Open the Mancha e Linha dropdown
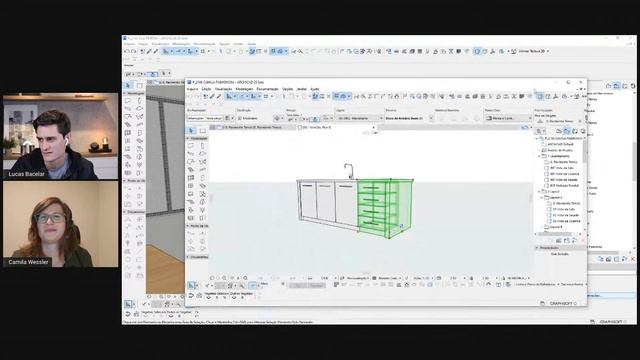The height and width of the screenshot is (360, 640). pyautogui.click(x=508, y=118)
